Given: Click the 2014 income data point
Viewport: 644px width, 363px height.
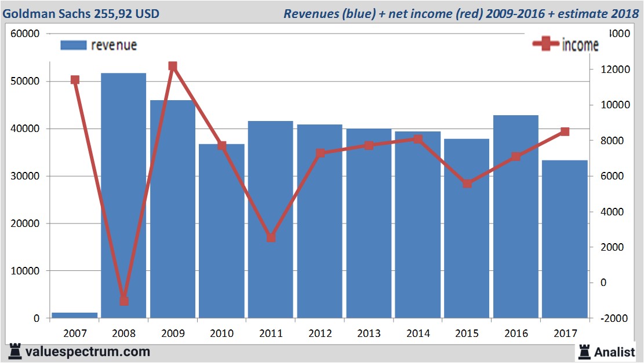Looking at the screenshot, I should [418, 139].
